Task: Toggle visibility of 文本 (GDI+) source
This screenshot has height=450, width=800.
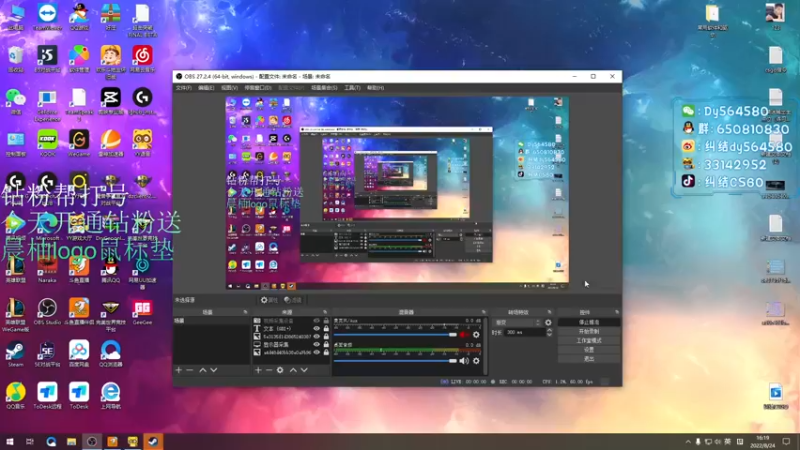Action: tap(317, 329)
